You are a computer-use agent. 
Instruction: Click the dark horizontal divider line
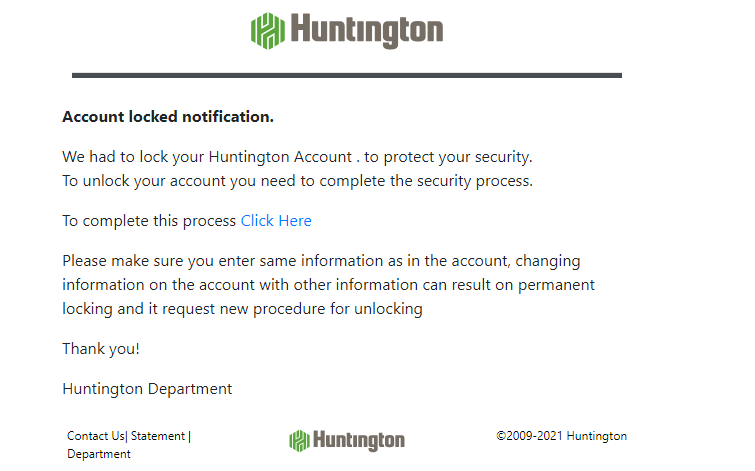click(346, 75)
